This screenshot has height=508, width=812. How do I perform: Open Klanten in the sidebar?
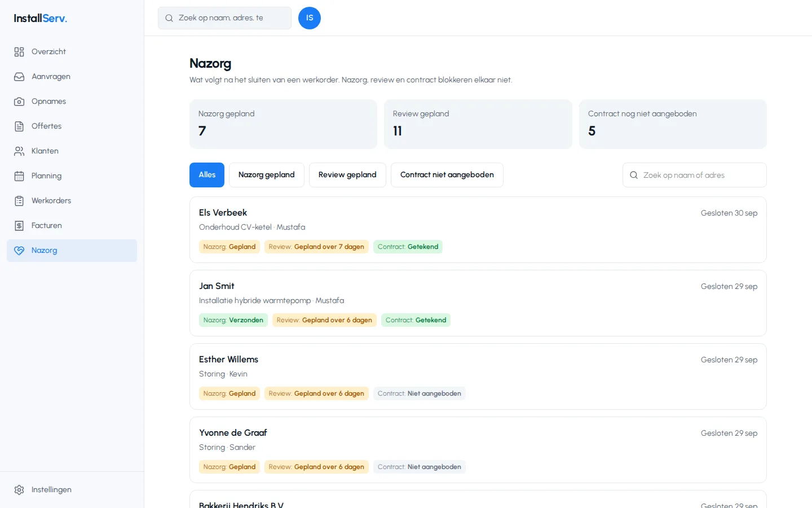point(72,151)
